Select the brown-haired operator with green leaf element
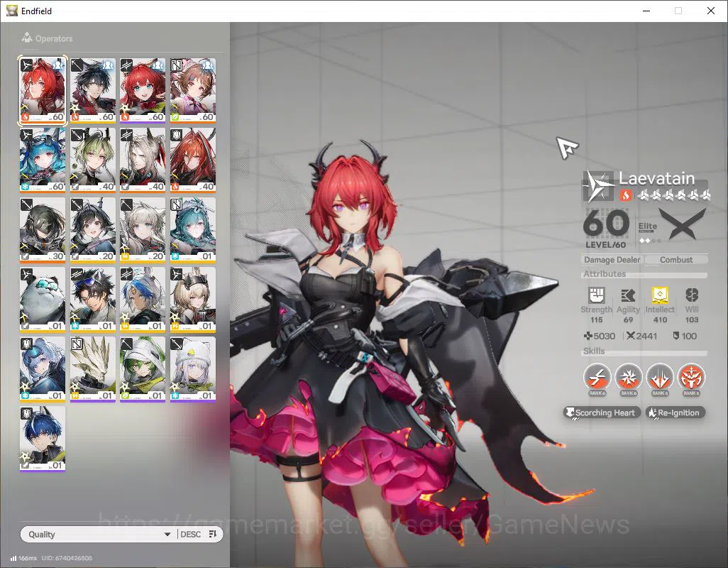The width and height of the screenshot is (728, 568). coord(193,91)
